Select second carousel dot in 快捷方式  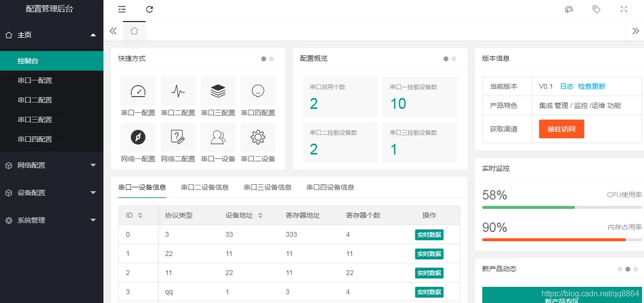click(x=272, y=59)
